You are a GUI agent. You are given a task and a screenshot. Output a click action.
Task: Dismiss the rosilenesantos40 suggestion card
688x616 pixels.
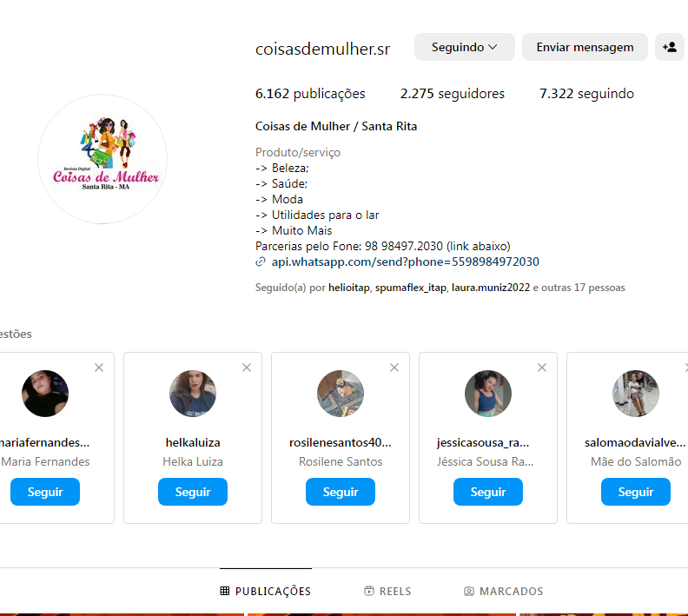click(x=394, y=368)
